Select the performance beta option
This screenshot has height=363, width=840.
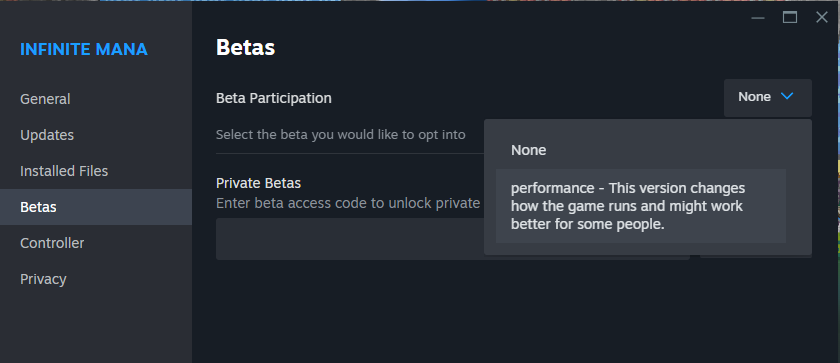click(641, 206)
